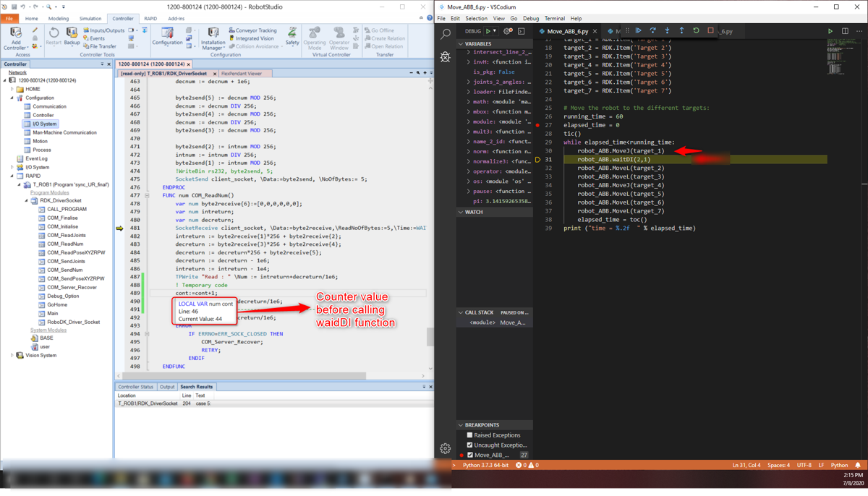Click the Step Into debug arrow
Viewport: 868px width, 496px height.
pyautogui.click(x=667, y=31)
